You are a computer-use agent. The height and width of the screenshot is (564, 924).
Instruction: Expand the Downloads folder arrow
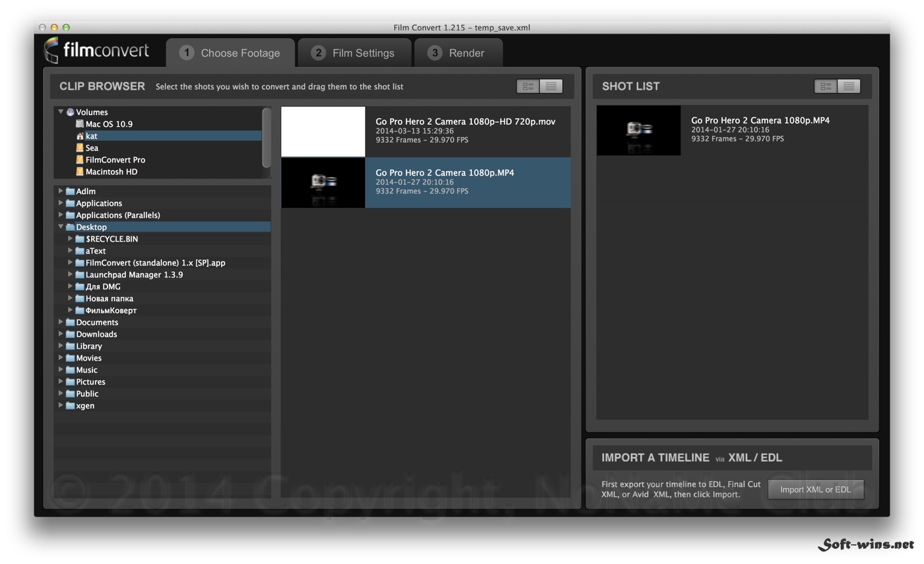61,334
